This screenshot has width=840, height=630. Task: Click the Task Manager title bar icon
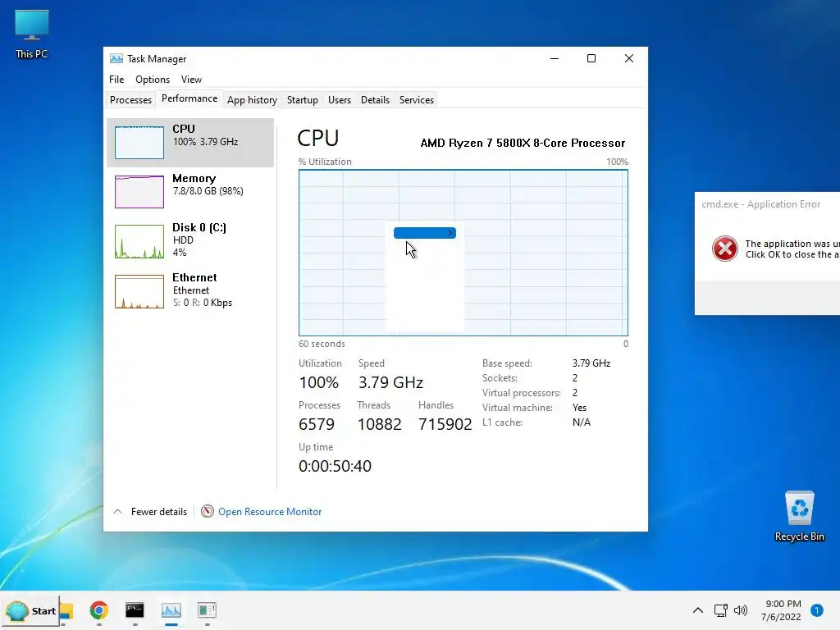tap(116, 58)
